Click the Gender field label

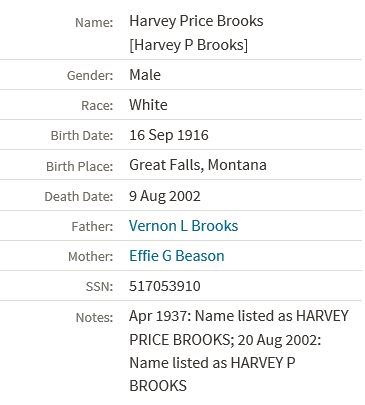(90, 76)
